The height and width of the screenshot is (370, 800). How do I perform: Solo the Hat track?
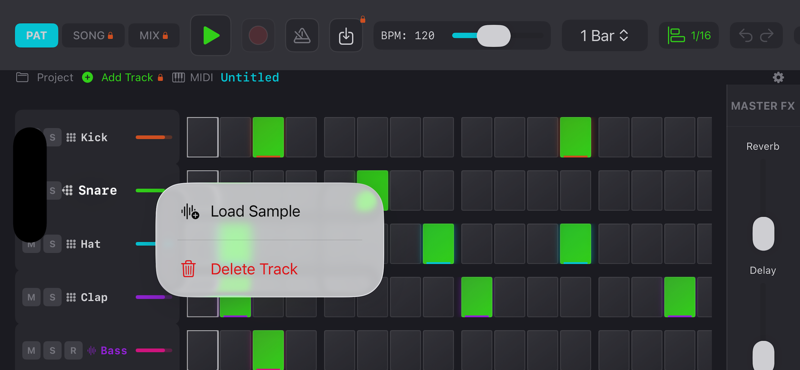[52, 244]
